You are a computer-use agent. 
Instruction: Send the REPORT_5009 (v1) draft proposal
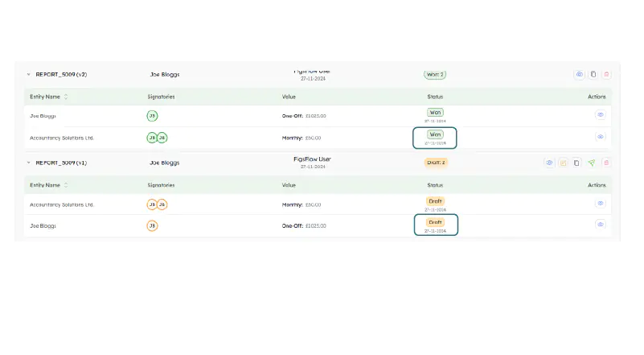pos(592,163)
